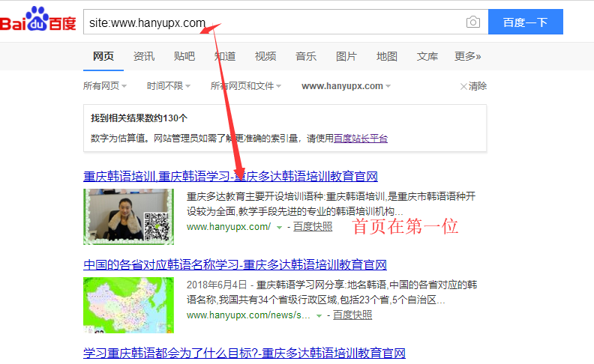Open result 学习重庆韩语都会为了什么目标 link

coord(244,353)
